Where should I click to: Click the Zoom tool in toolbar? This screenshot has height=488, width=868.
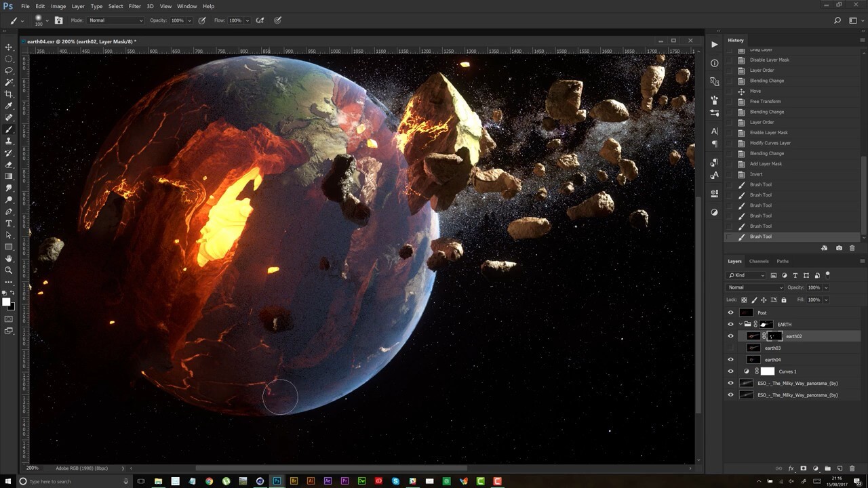point(9,270)
